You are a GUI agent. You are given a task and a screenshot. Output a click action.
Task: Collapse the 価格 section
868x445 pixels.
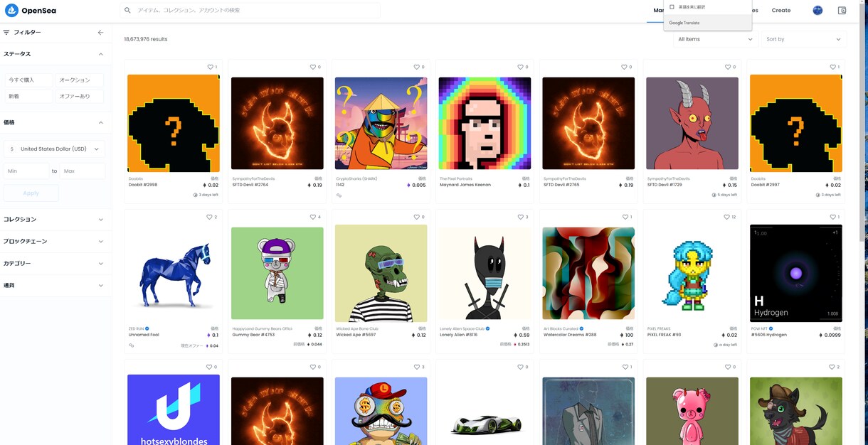tap(55, 122)
